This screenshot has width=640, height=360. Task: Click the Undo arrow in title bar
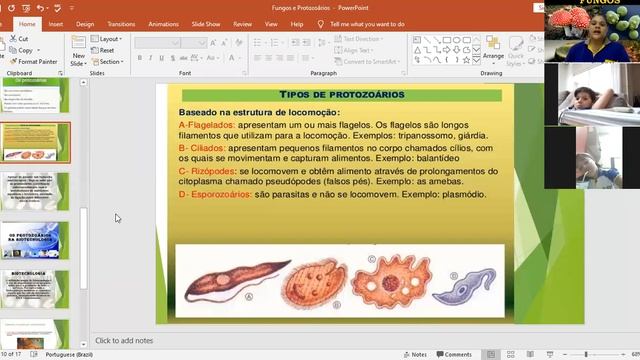(40, 8)
